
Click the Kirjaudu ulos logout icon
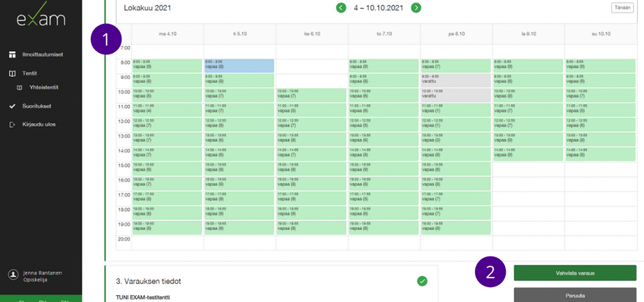(12, 125)
